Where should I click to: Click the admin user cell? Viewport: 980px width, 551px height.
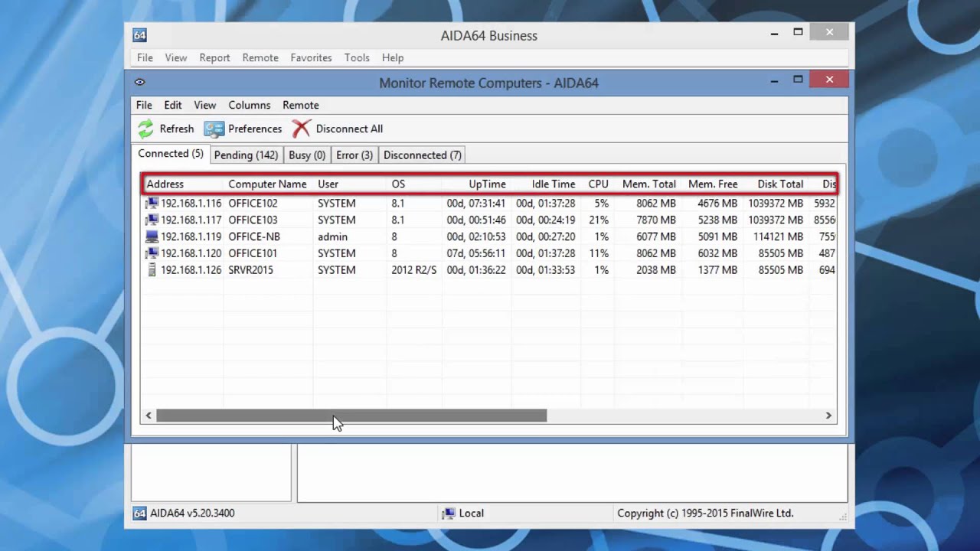(x=332, y=237)
